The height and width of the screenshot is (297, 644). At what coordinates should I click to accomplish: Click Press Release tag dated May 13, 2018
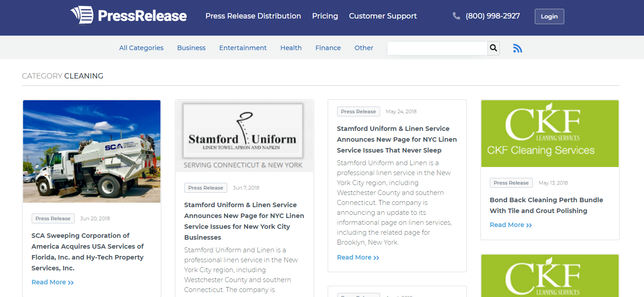(511, 183)
